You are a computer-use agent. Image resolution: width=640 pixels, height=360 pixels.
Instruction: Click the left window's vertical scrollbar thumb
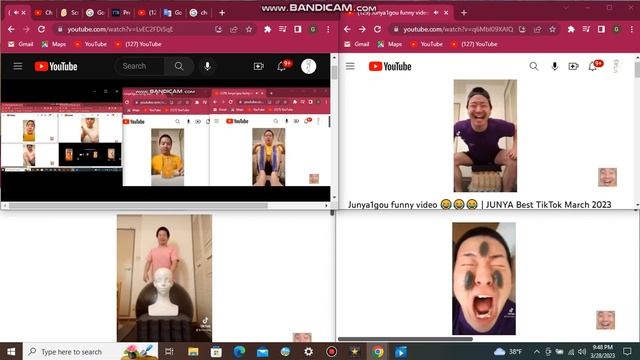(x=334, y=72)
